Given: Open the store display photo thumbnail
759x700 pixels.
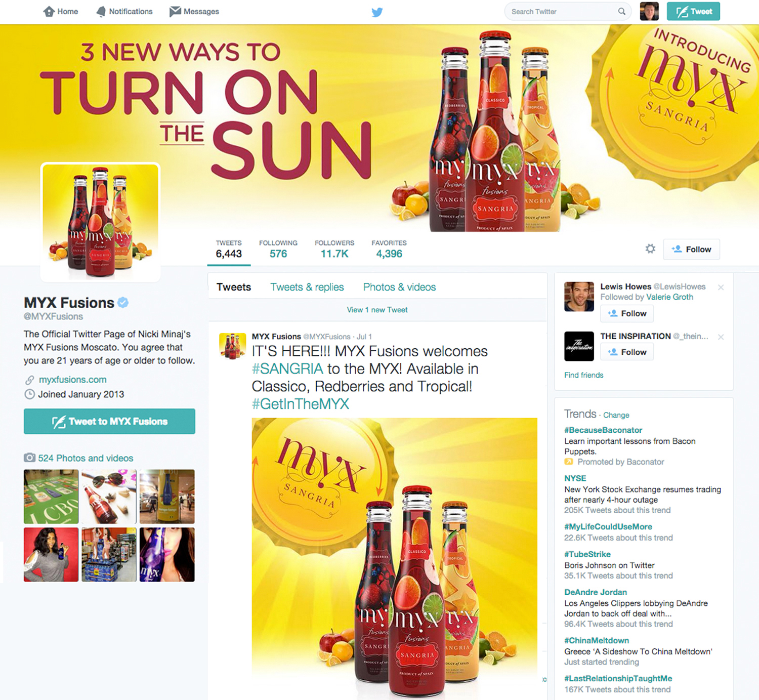Looking at the screenshot, I should 109,554.
